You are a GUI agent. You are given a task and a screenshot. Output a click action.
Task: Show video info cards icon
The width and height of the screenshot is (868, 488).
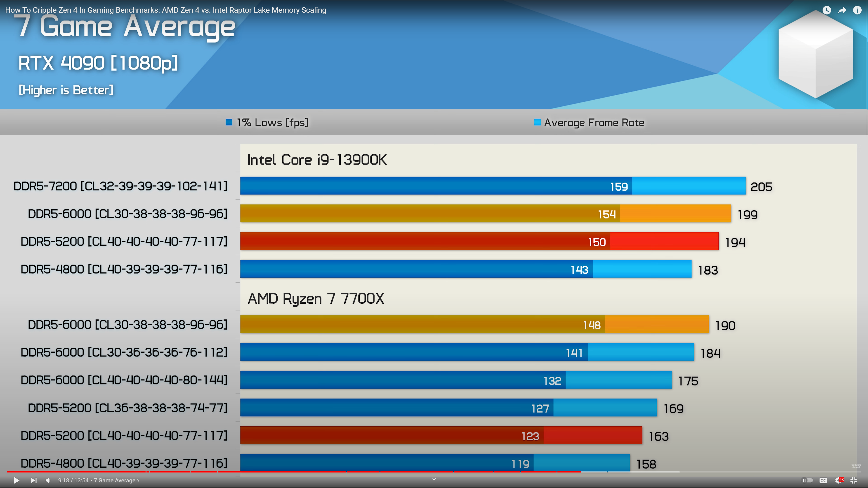point(857,10)
